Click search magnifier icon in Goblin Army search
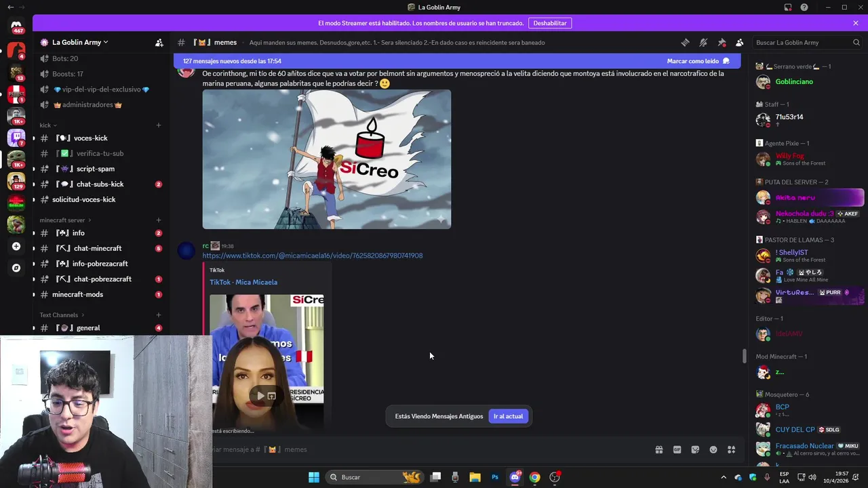868x488 pixels. pyautogui.click(x=856, y=42)
